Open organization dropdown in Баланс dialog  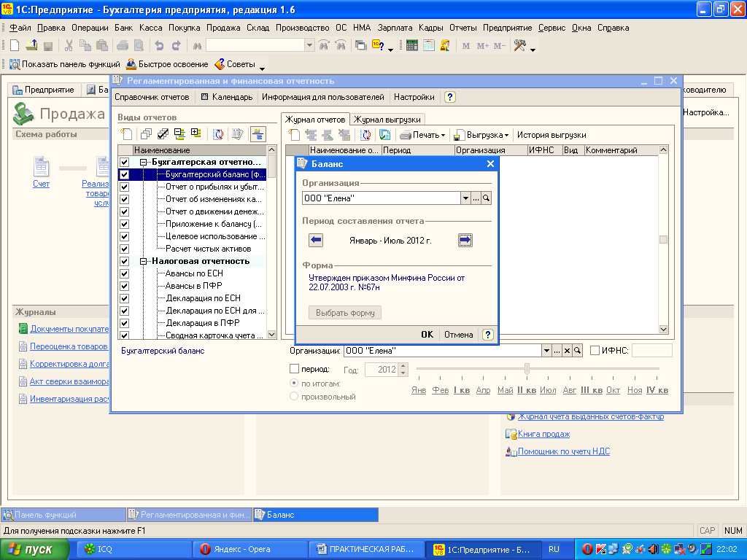[465, 198]
